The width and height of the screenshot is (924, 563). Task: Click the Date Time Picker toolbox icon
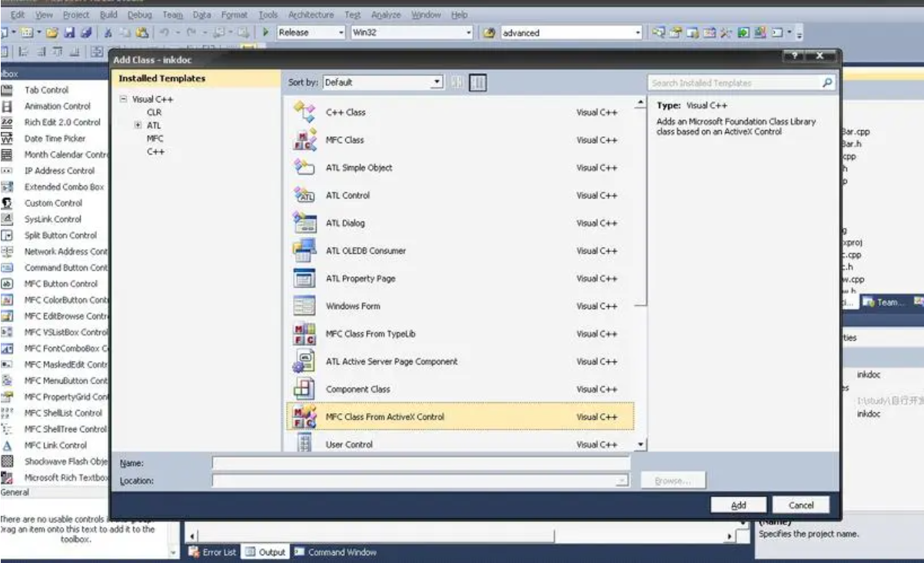(8, 138)
